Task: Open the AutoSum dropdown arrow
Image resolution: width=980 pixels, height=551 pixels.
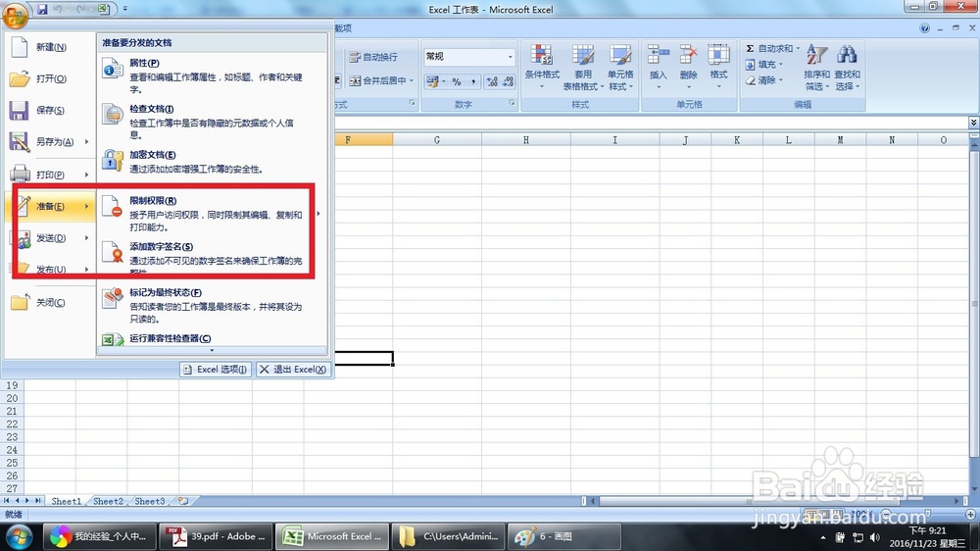Action: (798, 48)
